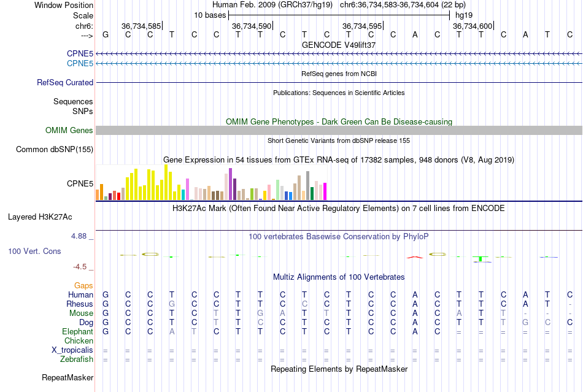Click the 4.88 PhyloP upper scale value
The width and height of the screenshot is (583, 392).
click(79, 236)
